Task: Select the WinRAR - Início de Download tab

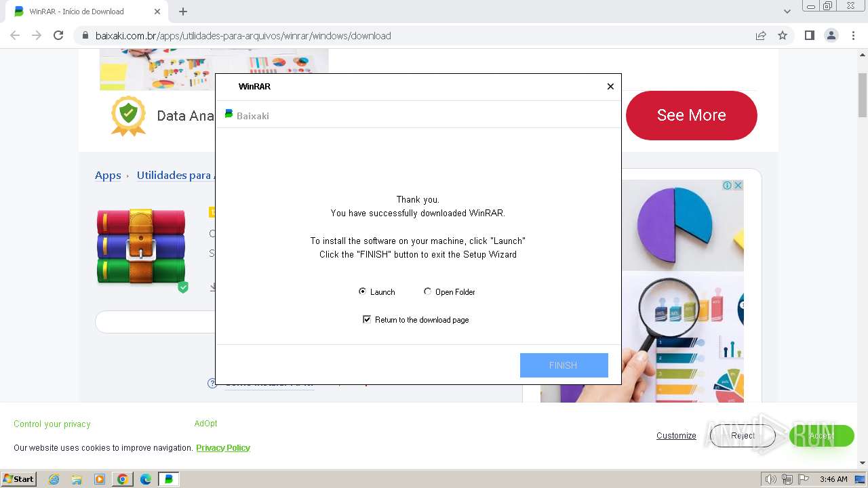Action: tap(85, 12)
